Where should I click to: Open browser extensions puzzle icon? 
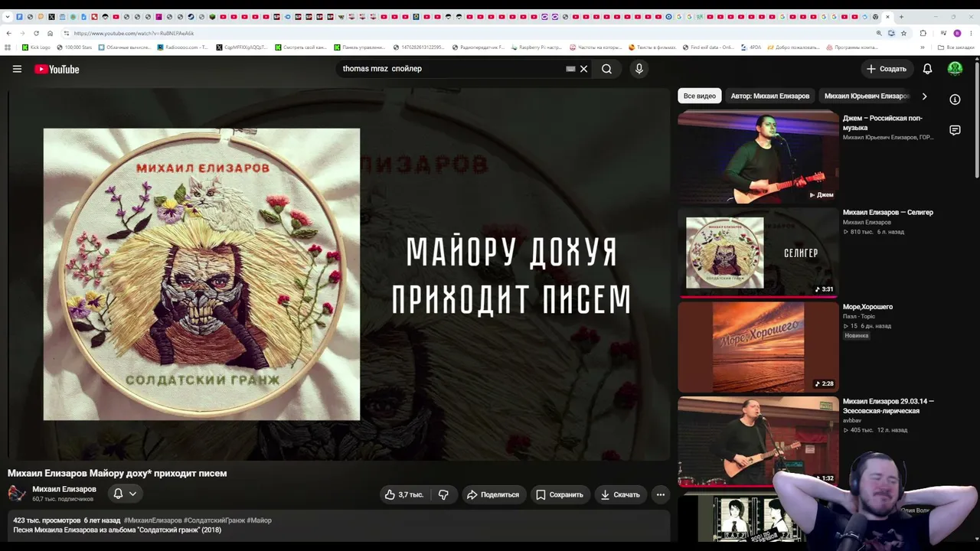tap(923, 33)
